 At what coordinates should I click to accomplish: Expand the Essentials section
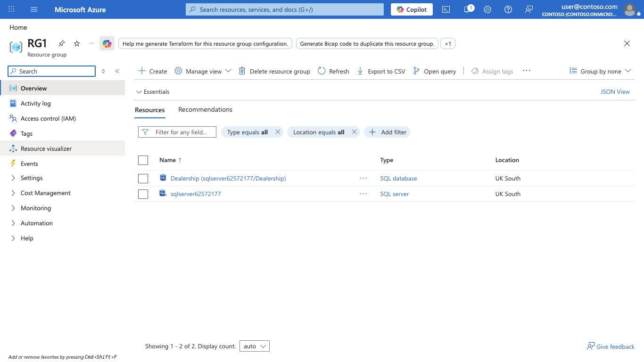(153, 91)
